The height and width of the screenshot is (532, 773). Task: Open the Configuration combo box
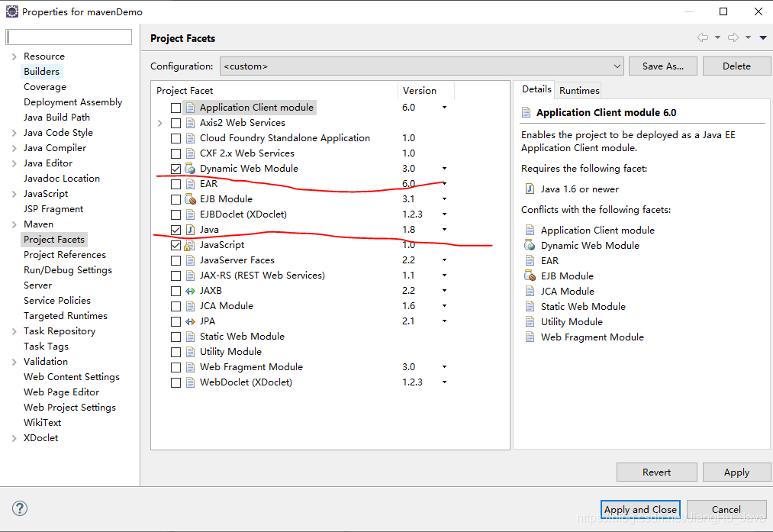[421, 66]
